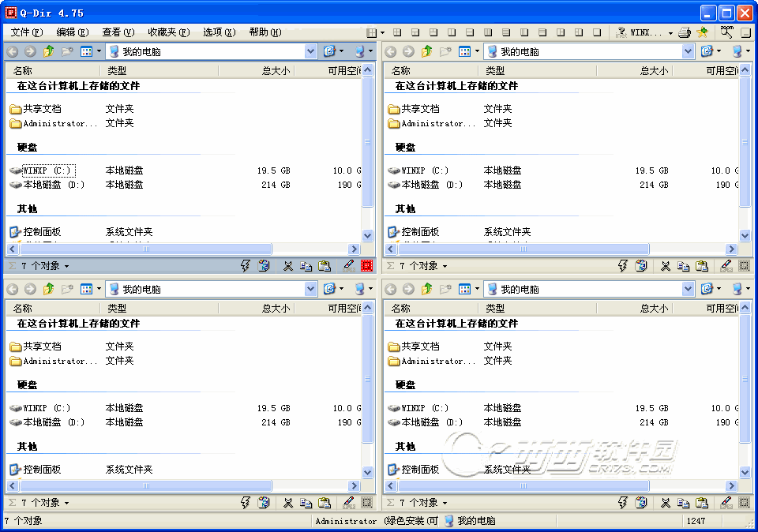
Task: Click paste icon in bottom-left pane bar
Action: coord(325,504)
